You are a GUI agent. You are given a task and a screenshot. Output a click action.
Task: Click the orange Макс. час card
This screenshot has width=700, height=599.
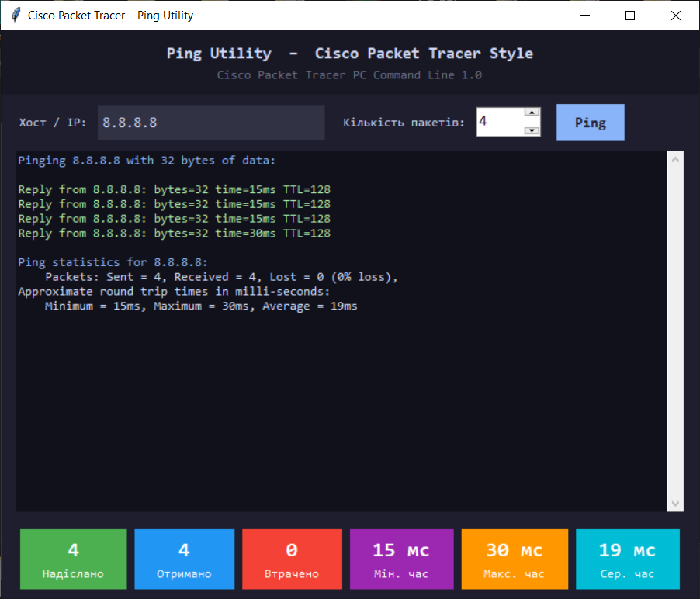click(514, 559)
